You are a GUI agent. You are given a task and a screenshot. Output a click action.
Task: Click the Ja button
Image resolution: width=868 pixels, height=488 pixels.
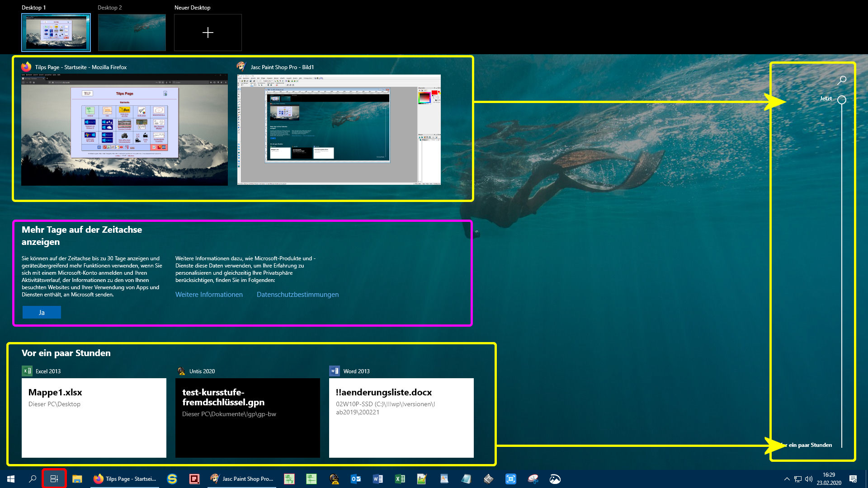(x=42, y=313)
